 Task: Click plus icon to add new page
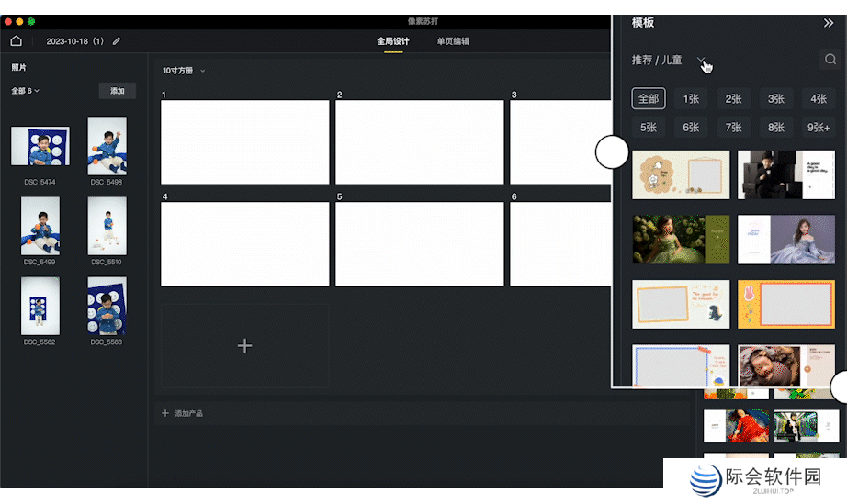tap(244, 346)
